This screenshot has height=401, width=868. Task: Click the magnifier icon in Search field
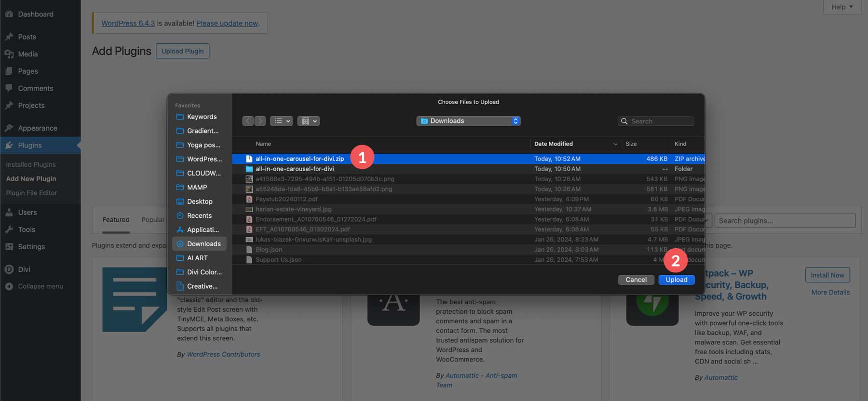point(624,121)
